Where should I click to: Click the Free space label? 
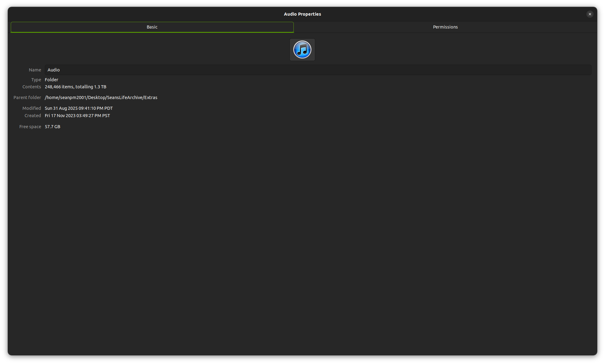coord(30,127)
